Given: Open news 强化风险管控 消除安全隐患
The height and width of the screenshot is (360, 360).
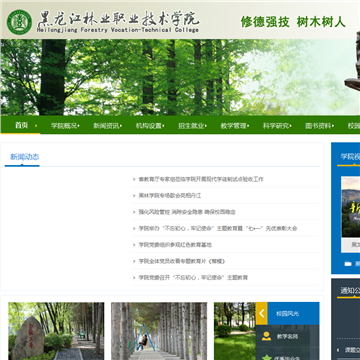Looking at the screenshot, I should (187, 212).
